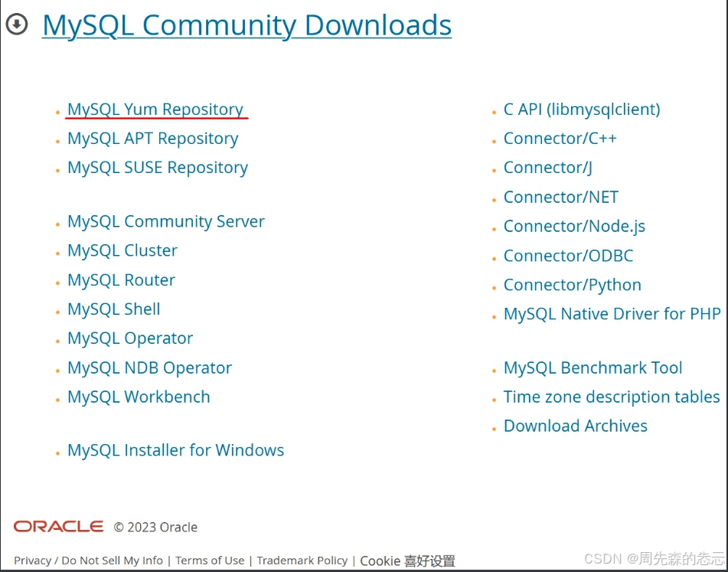Image resolution: width=728 pixels, height=572 pixels.
Task: Open MySQL SUSE Repository link
Action: pyautogui.click(x=158, y=168)
